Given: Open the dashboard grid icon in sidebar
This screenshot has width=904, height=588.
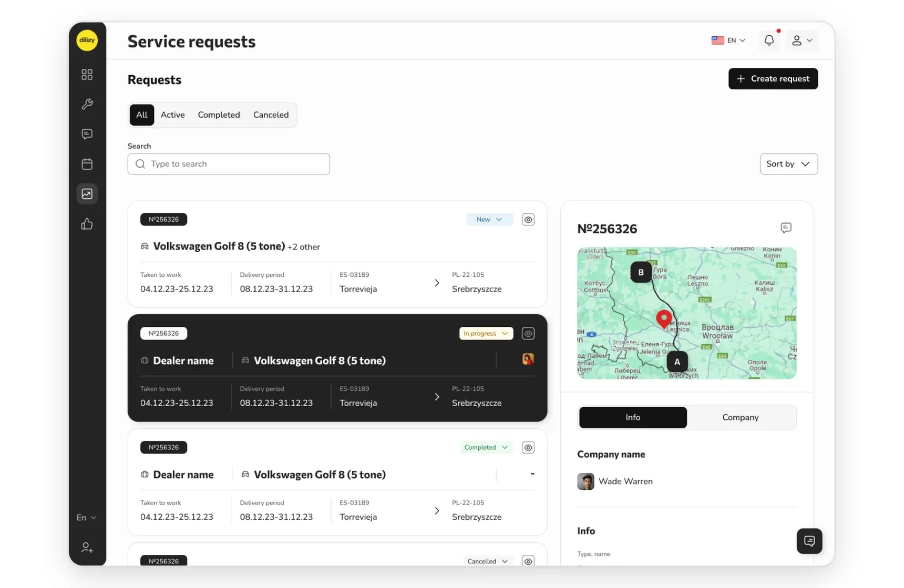Looking at the screenshot, I should [87, 74].
